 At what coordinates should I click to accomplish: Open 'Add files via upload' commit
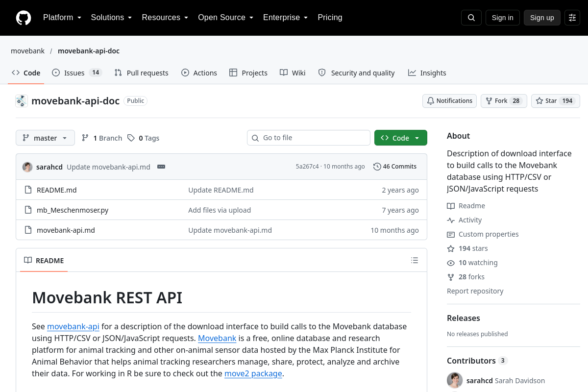220,210
